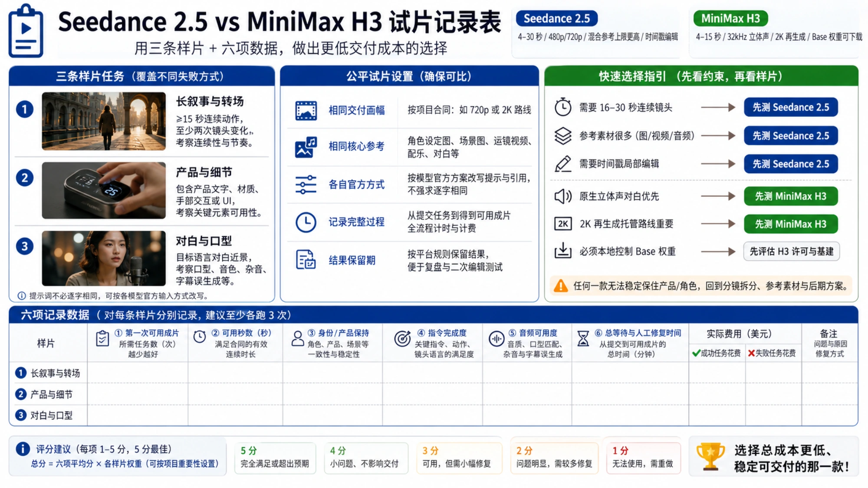The image size is (868, 488).
Task: Click the number 1 circle badge beside 长叙事与转场 sample
Action: coord(25,109)
